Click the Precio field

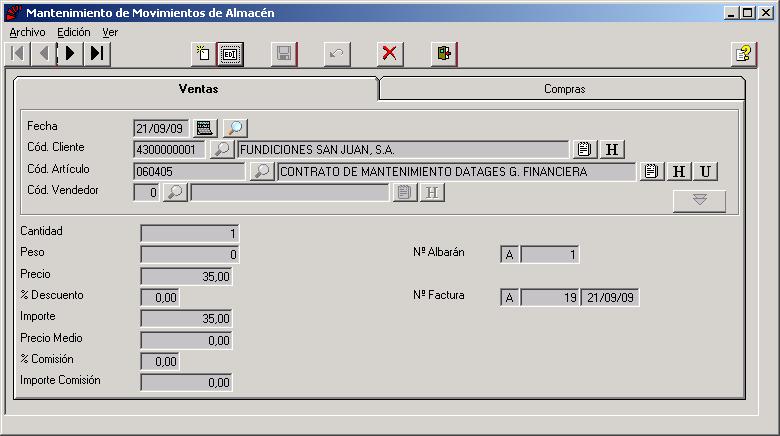click(187, 277)
